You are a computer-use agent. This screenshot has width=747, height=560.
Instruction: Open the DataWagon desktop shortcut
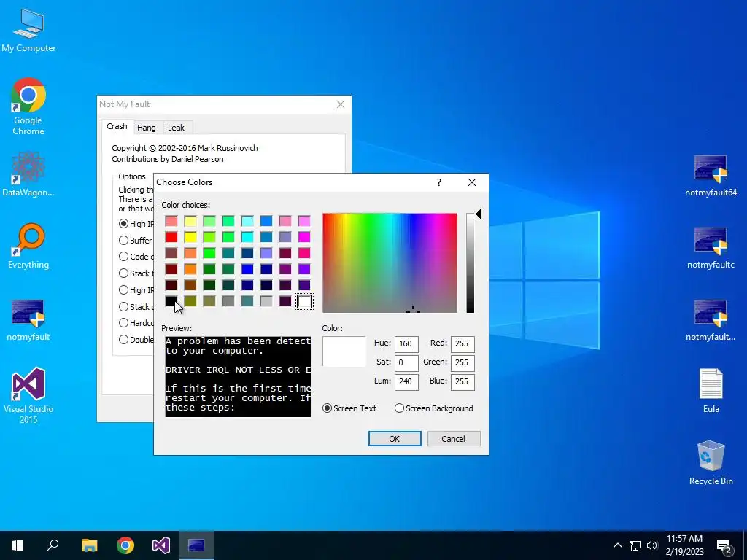(x=28, y=174)
